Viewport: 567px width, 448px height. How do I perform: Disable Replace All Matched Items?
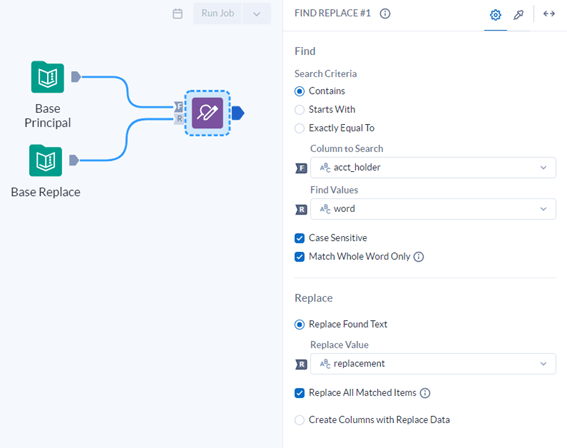point(299,393)
